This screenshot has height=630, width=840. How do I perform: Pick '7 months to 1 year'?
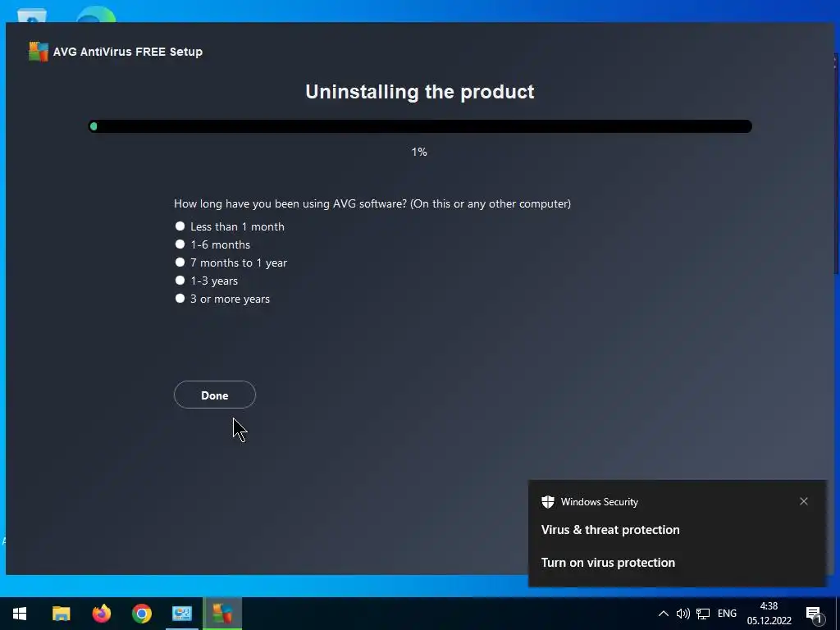(180, 262)
